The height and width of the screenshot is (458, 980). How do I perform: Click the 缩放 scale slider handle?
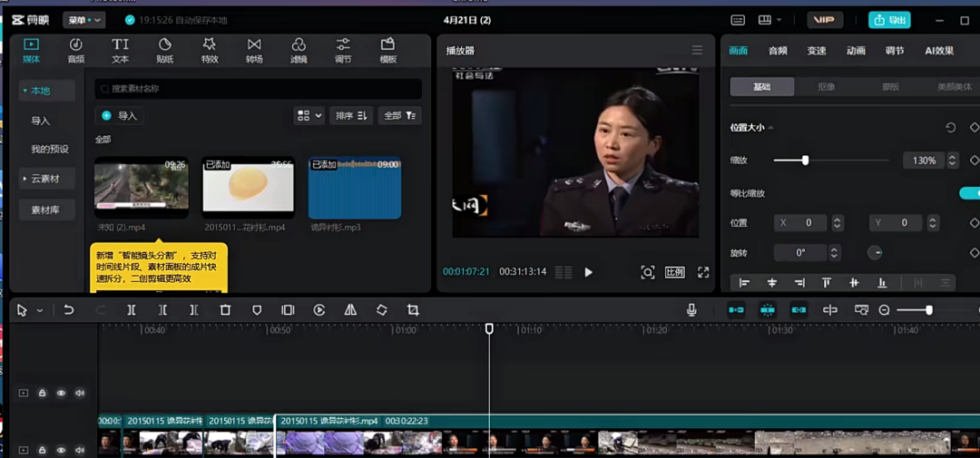pyautogui.click(x=805, y=161)
